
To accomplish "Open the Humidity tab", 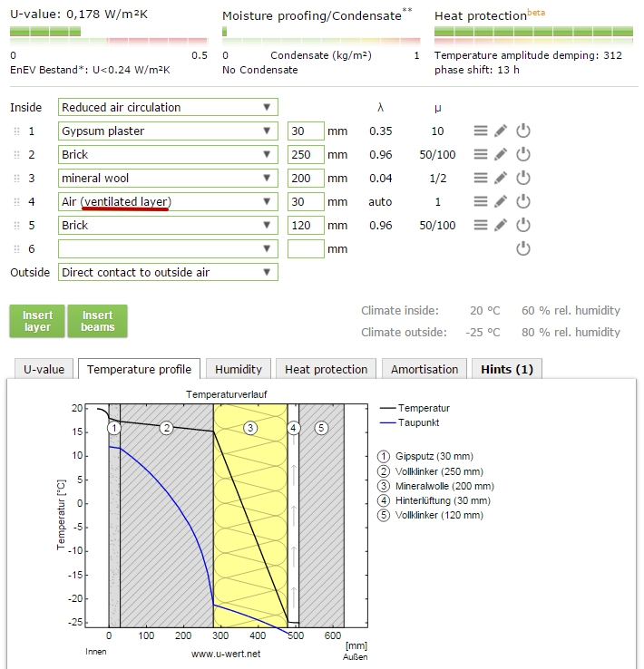I will click(x=239, y=369).
